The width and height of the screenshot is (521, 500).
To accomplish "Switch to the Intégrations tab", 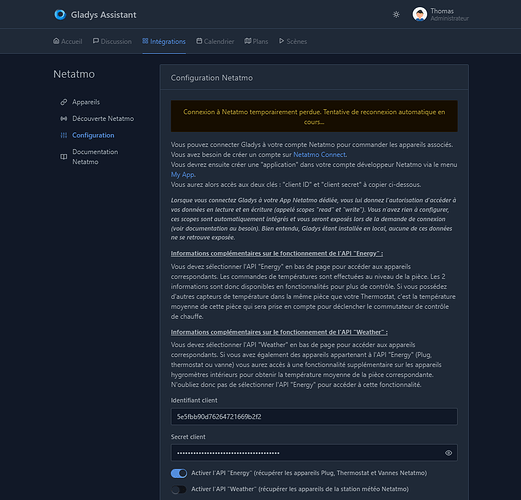I will (164, 41).
